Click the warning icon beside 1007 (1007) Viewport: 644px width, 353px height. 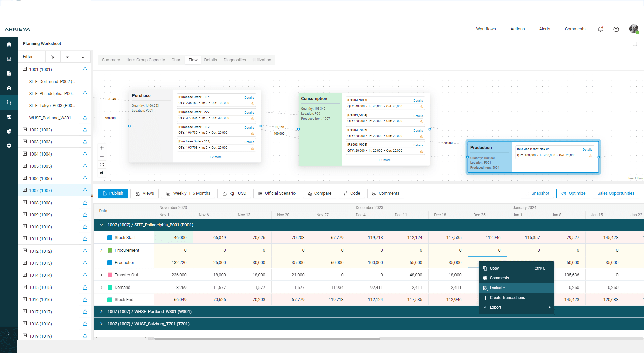tap(85, 190)
